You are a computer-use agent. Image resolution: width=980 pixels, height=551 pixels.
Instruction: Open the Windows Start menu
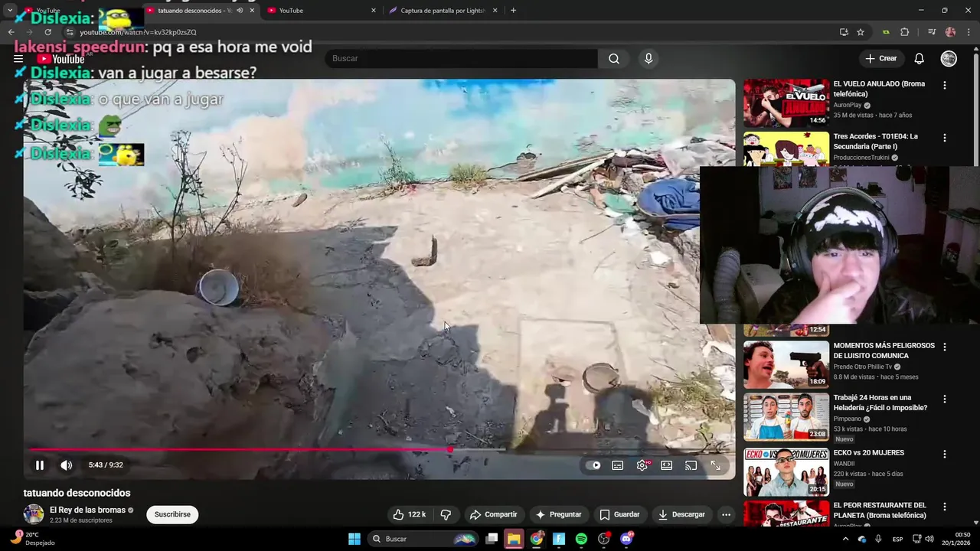(x=354, y=539)
